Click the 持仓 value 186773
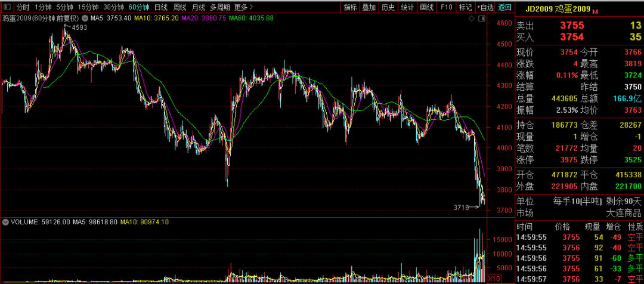 564,124
